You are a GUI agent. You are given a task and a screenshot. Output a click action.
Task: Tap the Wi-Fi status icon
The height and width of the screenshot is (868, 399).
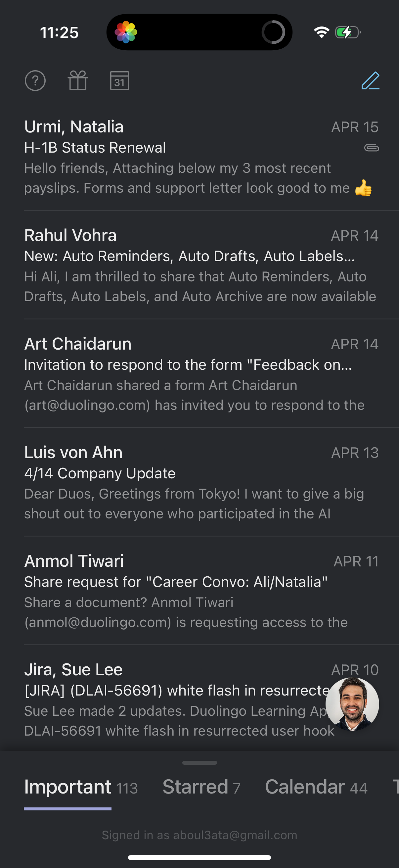pos(322,32)
